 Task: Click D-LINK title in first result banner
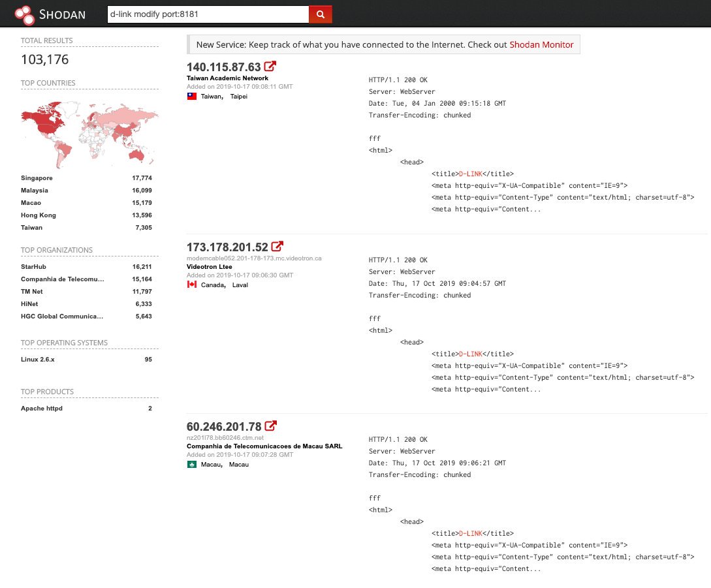[471, 174]
